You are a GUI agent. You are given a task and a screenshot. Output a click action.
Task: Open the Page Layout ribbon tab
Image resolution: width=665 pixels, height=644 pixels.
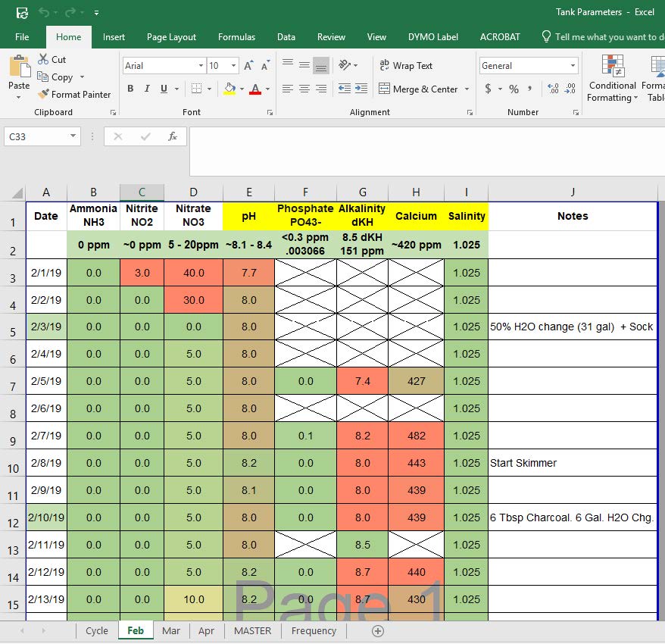[x=171, y=36]
